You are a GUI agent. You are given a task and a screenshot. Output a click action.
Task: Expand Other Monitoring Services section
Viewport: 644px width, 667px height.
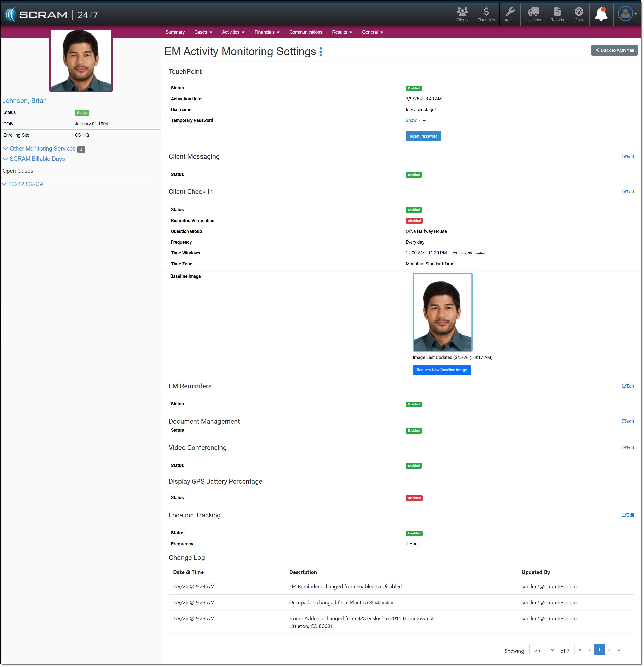pos(42,149)
